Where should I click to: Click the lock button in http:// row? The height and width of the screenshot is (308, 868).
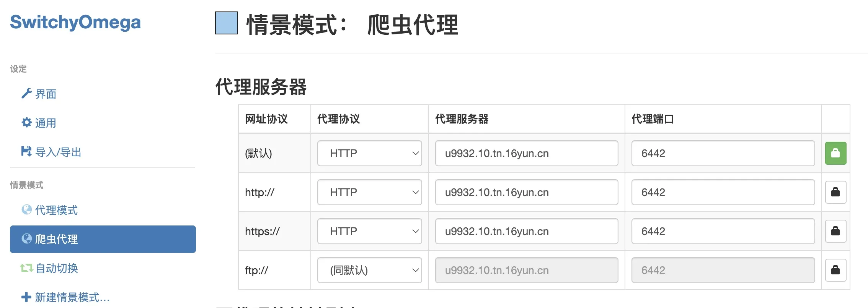point(835,192)
